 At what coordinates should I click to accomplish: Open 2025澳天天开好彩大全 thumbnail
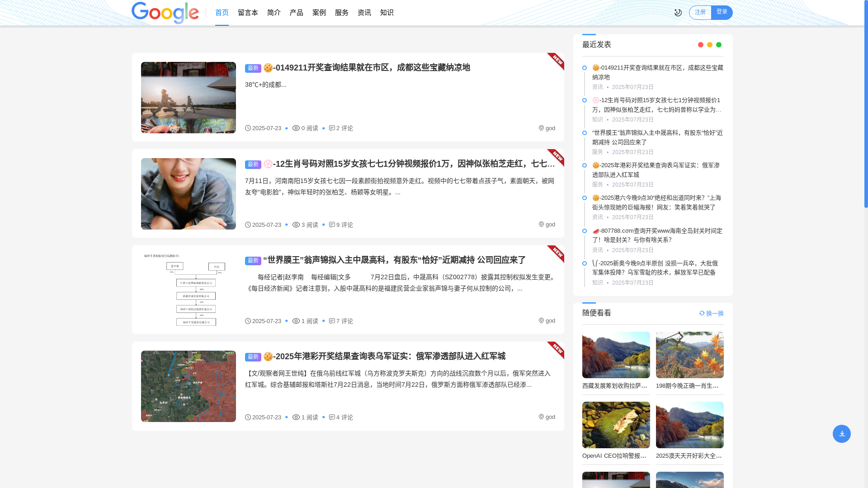point(690,425)
